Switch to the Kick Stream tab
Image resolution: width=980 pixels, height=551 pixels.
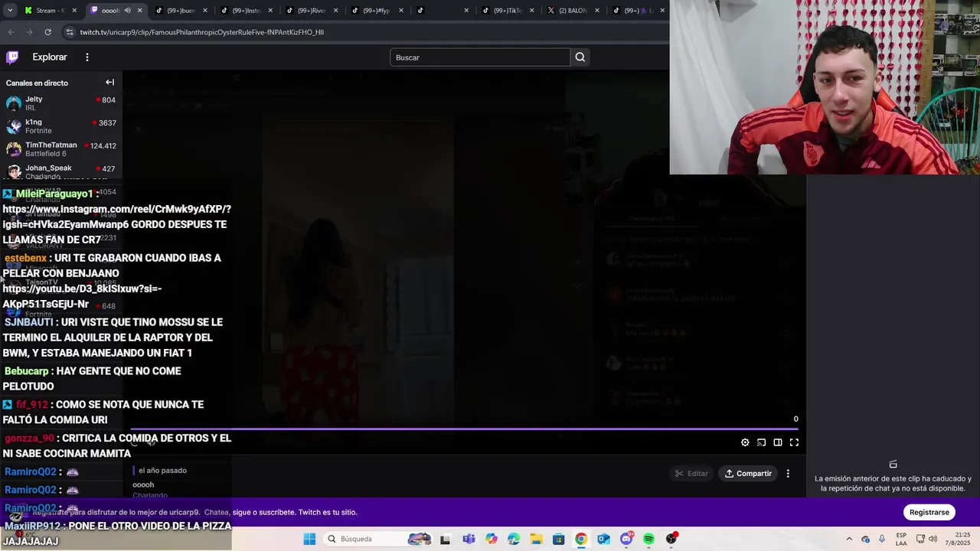[x=50, y=10]
